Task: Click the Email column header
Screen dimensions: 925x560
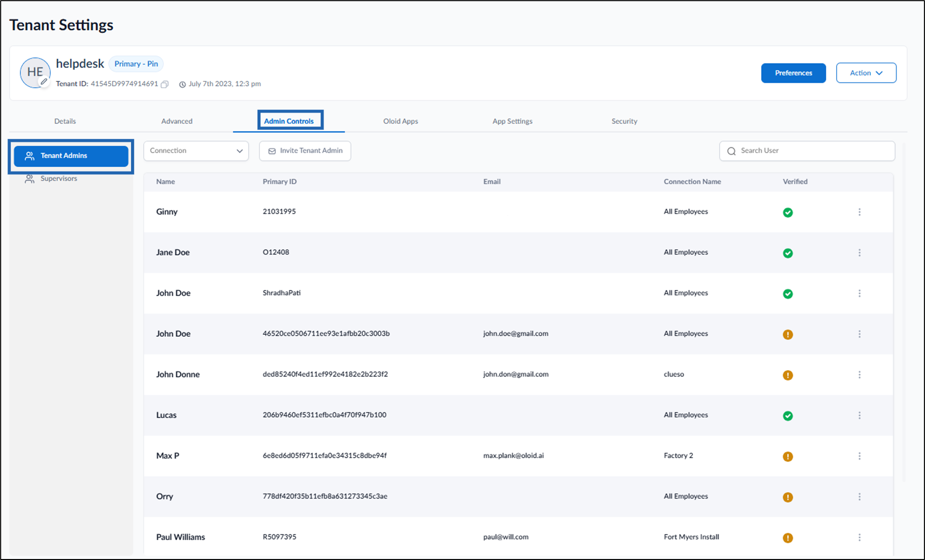Action: [492, 182]
